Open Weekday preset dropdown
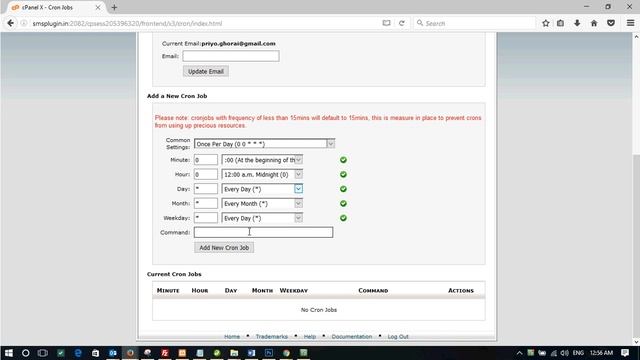This screenshot has height=360, width=640. [x=262, y=218]
